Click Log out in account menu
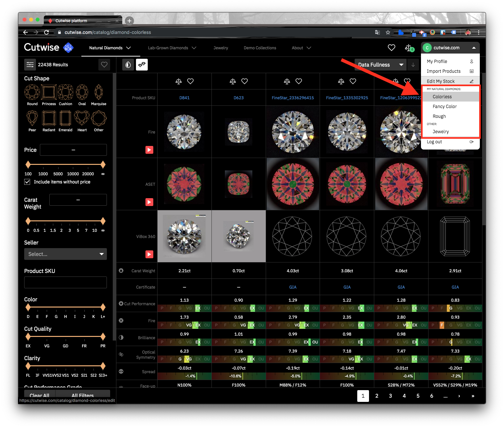Image resolution: width=504 pixels, height=428 pixels. pyautogui.click(x=450, y=142)
